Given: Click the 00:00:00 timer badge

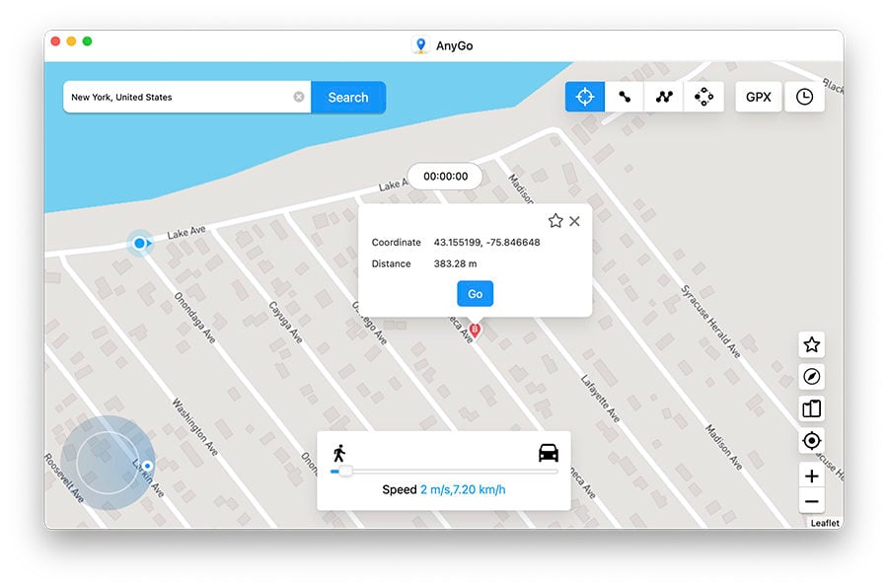Looking at the screenshot, I should (x=442, y=176).
